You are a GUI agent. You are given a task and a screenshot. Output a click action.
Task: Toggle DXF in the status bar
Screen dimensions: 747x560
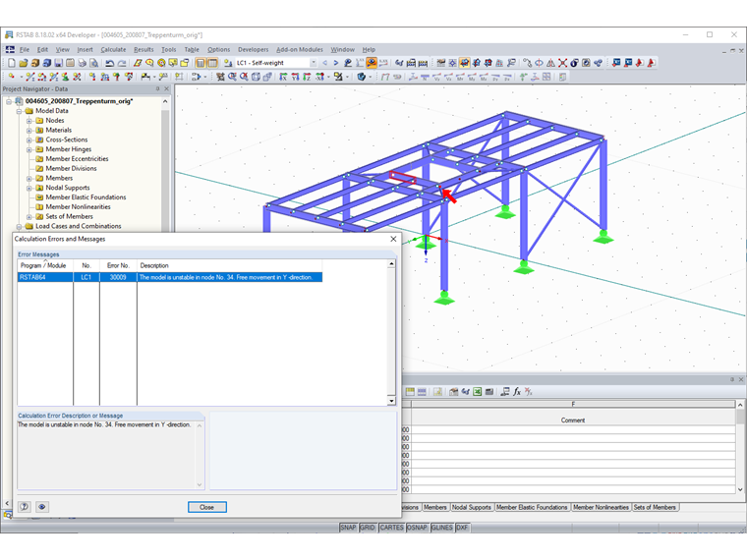[x=462, y=528]
